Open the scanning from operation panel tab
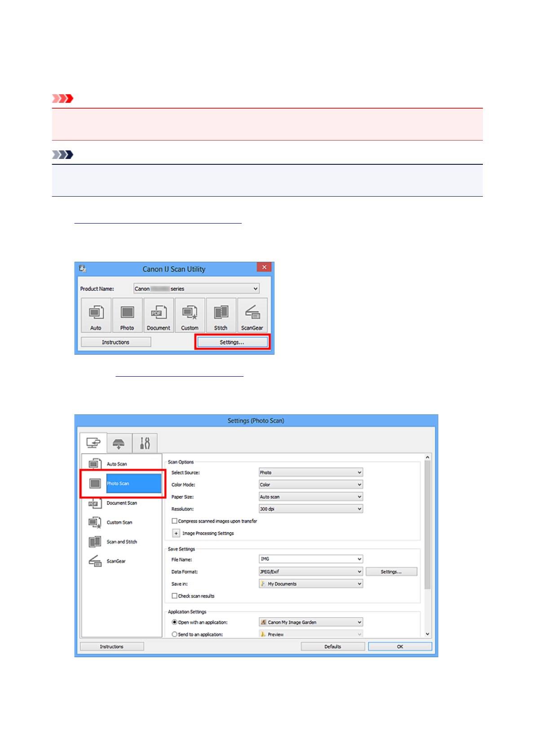The image size is (535, 756). [x=119, y=444]
